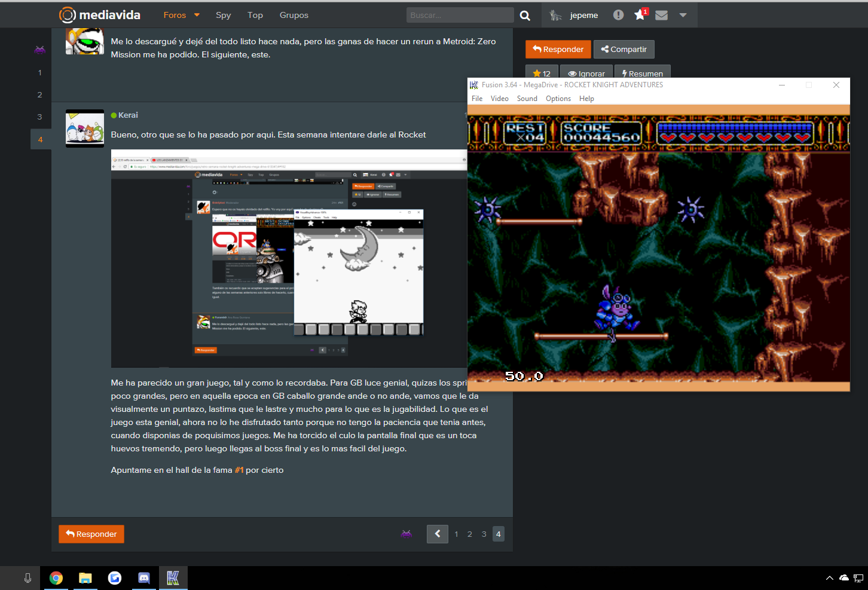This screenshot has height=590, width=868.
Task: Close the Fusion emulator window
Action: (836, 85)
